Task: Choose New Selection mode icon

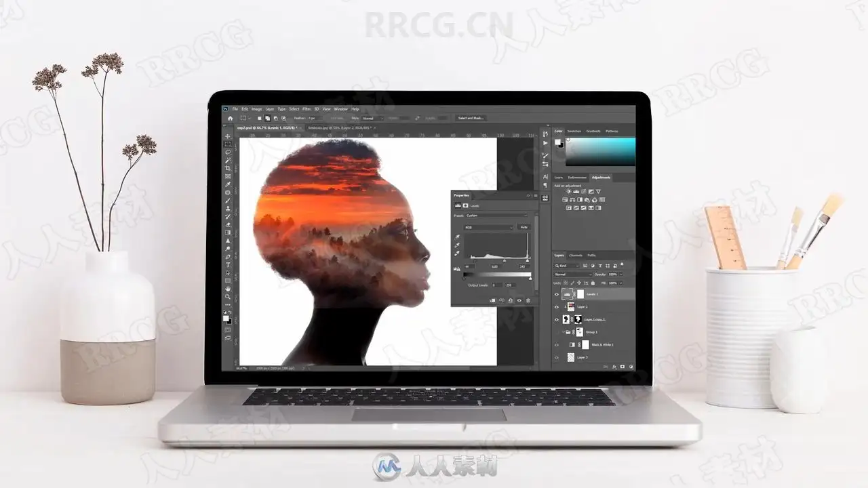Action: (x=260, y=118)
